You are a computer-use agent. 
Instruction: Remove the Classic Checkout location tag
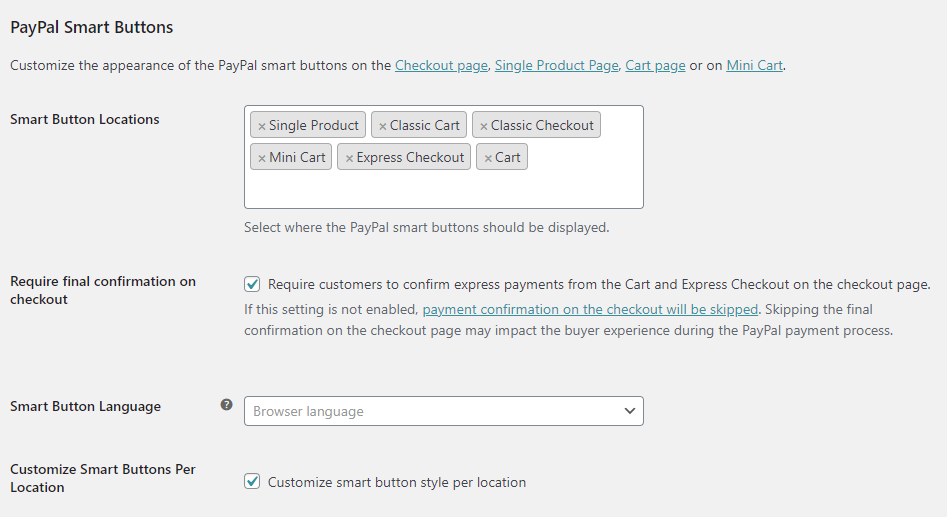coord(484,126)
